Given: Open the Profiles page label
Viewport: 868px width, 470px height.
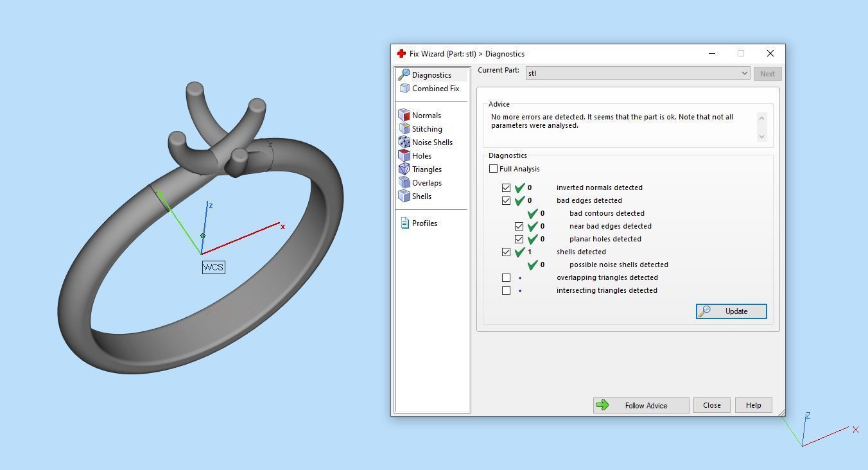Looking at the screenshot, I should point(424,223).
